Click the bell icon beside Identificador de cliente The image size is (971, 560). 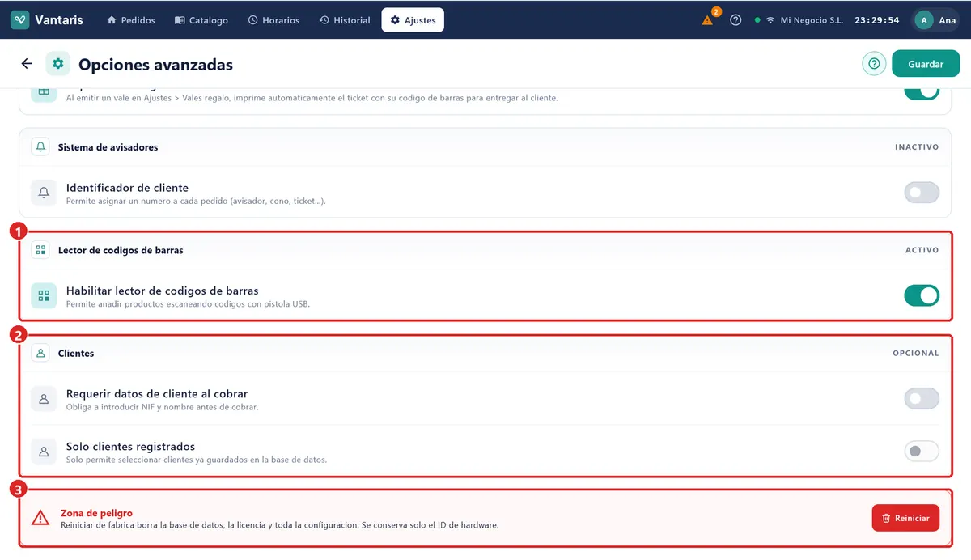pos(44,193)
